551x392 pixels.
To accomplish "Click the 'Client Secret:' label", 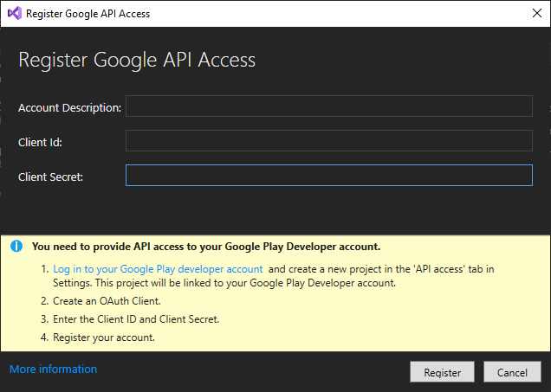I will coord(50,177).
